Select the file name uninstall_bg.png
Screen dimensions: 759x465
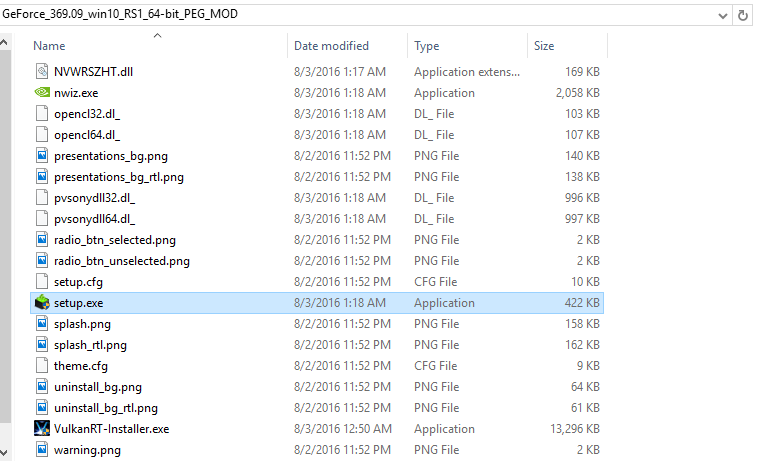coord(98,387)
